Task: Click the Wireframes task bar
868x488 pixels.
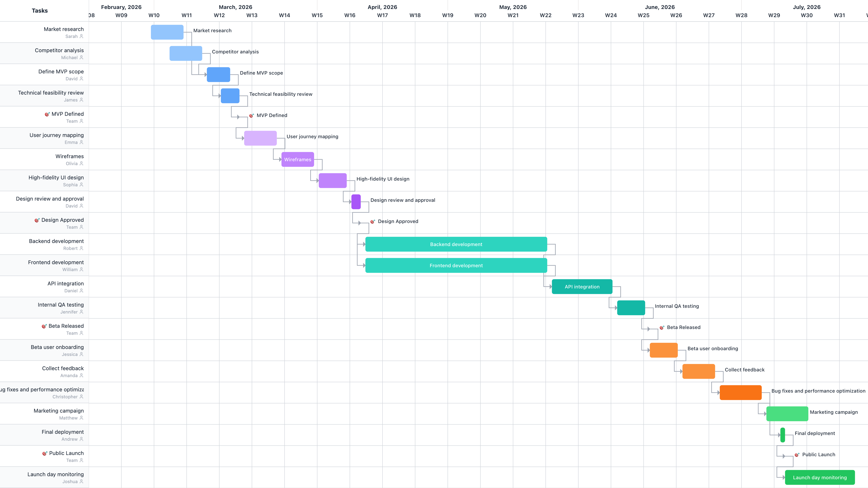Action: pyautogui.click(x=298, y=159)
